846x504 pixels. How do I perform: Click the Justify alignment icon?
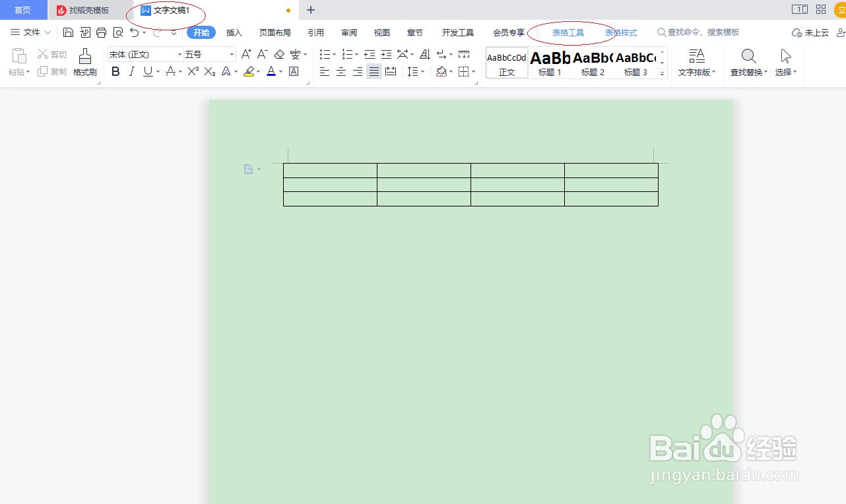(374, 71)
